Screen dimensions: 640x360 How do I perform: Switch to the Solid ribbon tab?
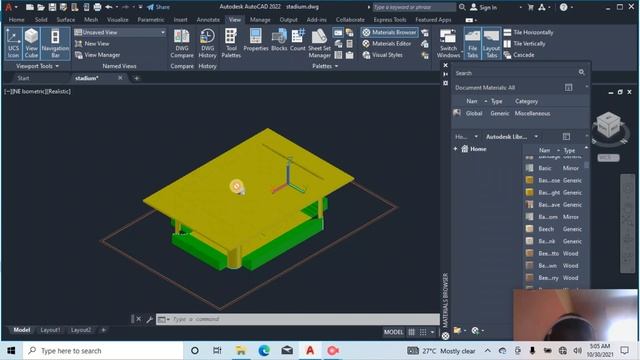41,20
